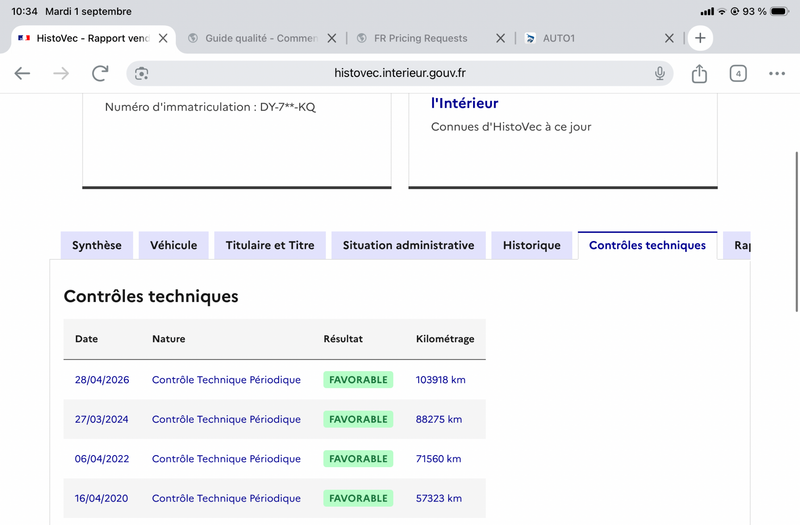Close the Guide qualité tab
Image resolution: width=800 pixels, height=525 pixels.
(332, 38)
